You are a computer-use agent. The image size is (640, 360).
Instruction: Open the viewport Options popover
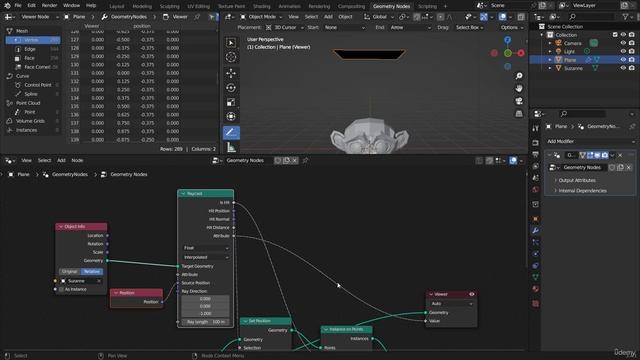tap(511, 27)
